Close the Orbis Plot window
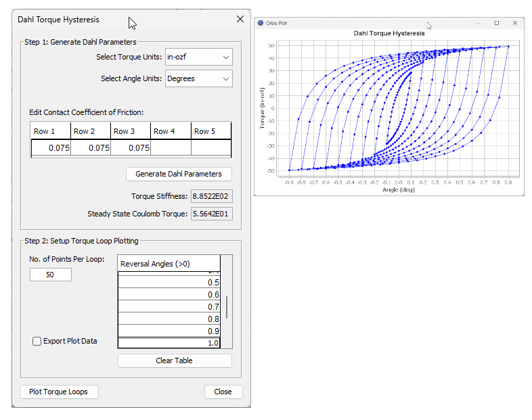532x420 pixels. coord(515,23)
